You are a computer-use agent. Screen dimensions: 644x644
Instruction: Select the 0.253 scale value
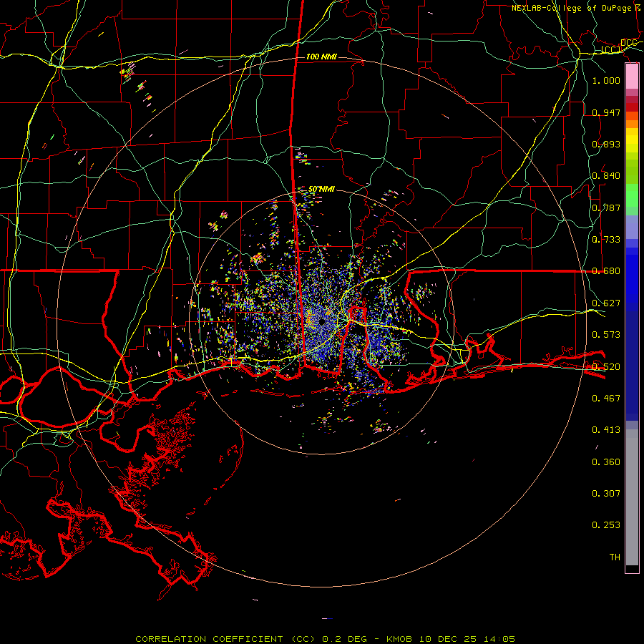(606, 525)
